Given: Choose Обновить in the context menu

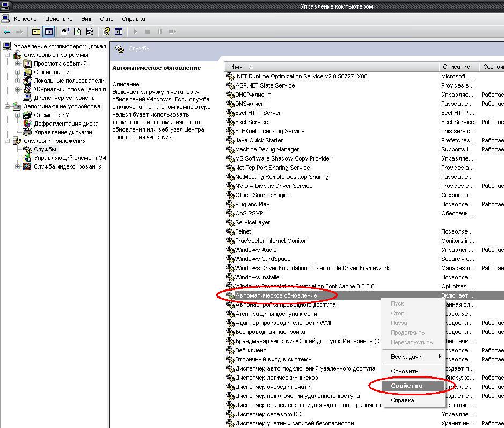Looking at the screenshot, I should [x=413, y=371].
